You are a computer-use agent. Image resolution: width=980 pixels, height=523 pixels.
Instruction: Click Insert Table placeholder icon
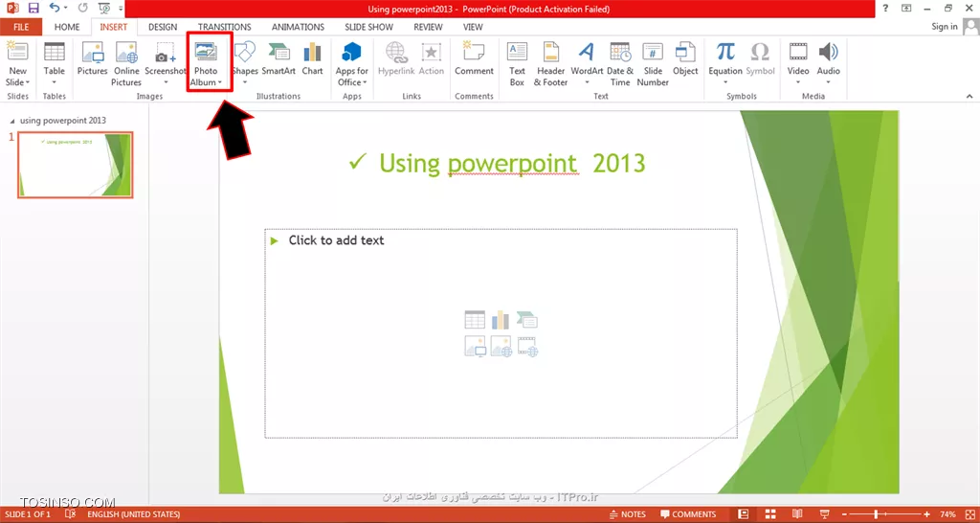[475, 320]
